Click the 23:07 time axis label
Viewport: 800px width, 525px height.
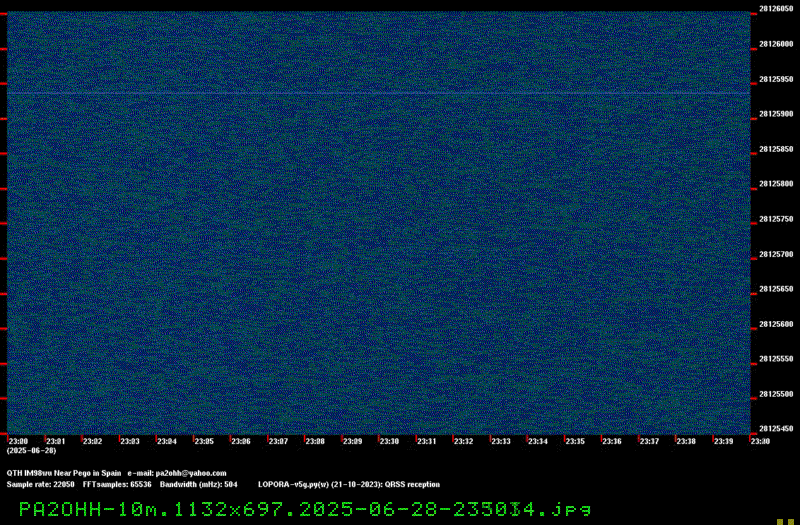point(278,441)
